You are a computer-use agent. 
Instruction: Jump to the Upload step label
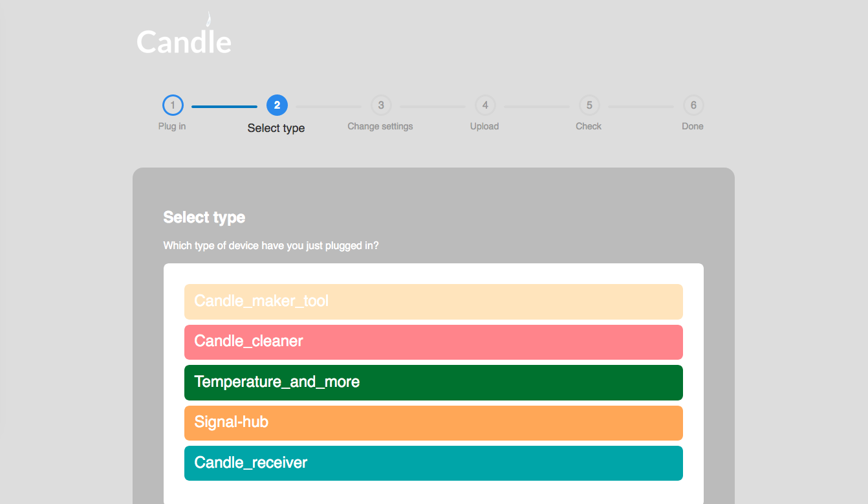click(484, 126)
